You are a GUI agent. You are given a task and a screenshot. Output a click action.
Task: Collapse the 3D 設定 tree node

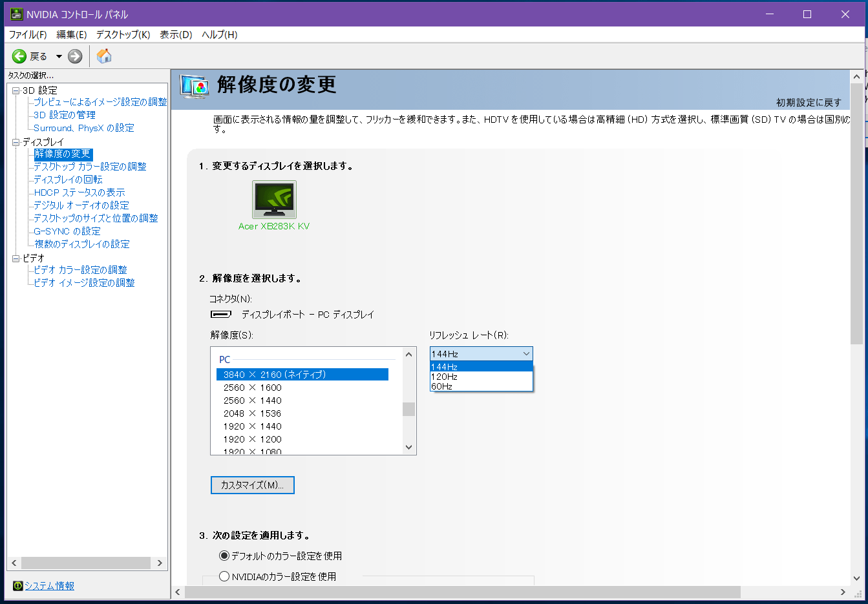(x=16, y=90)
